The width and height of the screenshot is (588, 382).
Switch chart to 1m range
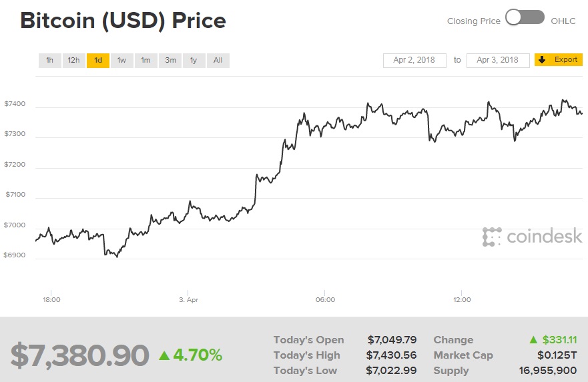pyautogui.click(x=145, y=61)
